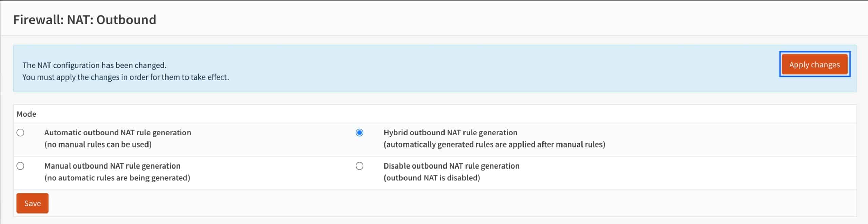The image size is (868, 224).
Task: Click the 'Disable outbound NAT rule generation' label
Action: pyautogui.click(x=452, y=166)
